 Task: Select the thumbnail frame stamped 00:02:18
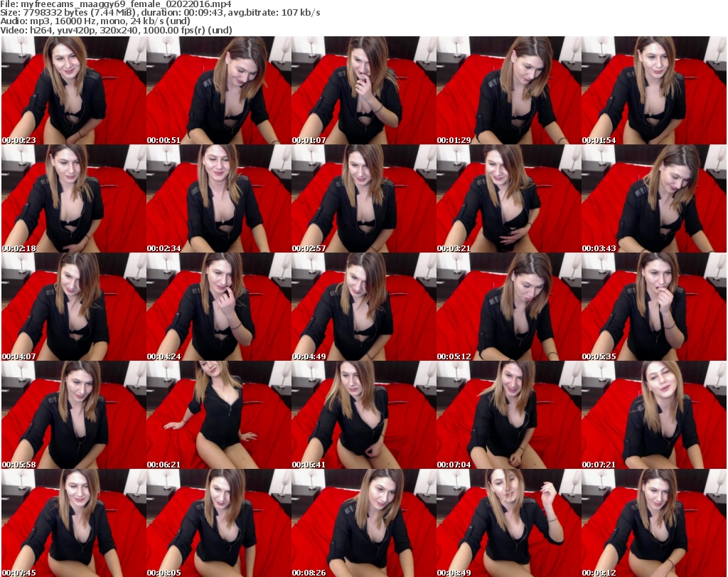tap(74, 198)
